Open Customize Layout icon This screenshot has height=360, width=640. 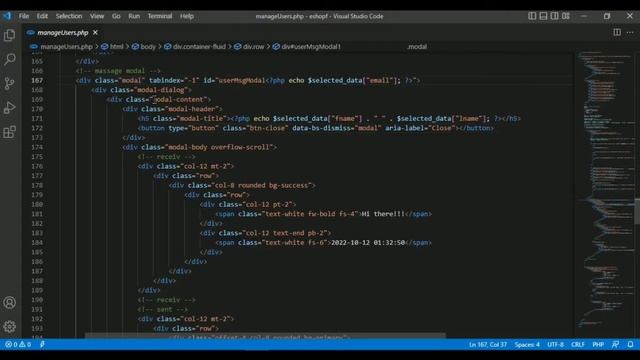tap(566, 16)
